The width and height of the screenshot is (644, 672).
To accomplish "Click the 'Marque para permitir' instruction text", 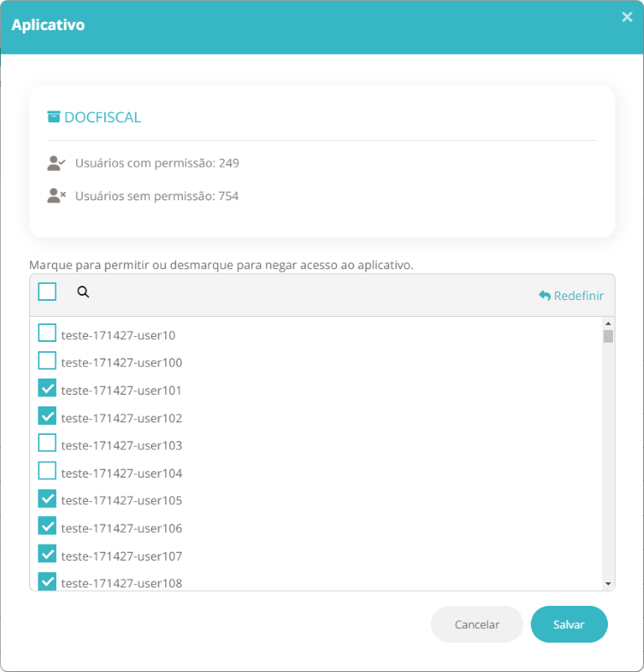I will pos(221,265).
